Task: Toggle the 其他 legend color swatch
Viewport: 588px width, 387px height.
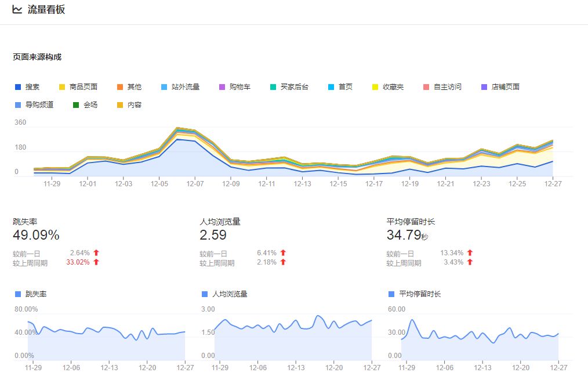Action: point(119,87)
